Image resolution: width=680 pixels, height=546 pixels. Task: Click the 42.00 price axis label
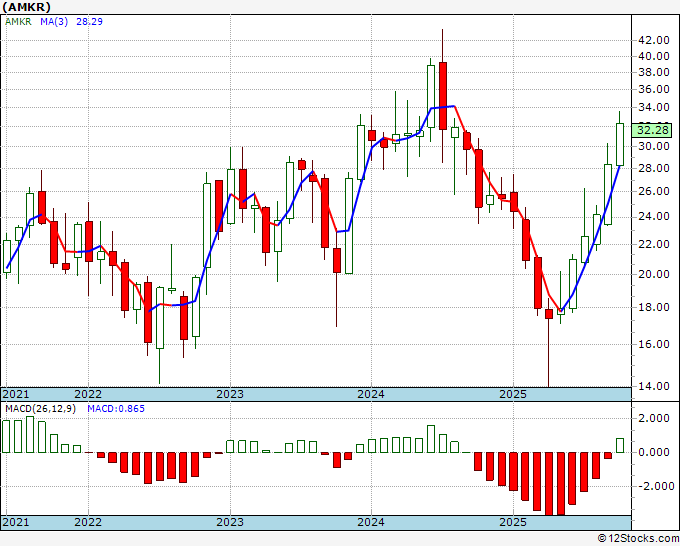coord(654,40)
